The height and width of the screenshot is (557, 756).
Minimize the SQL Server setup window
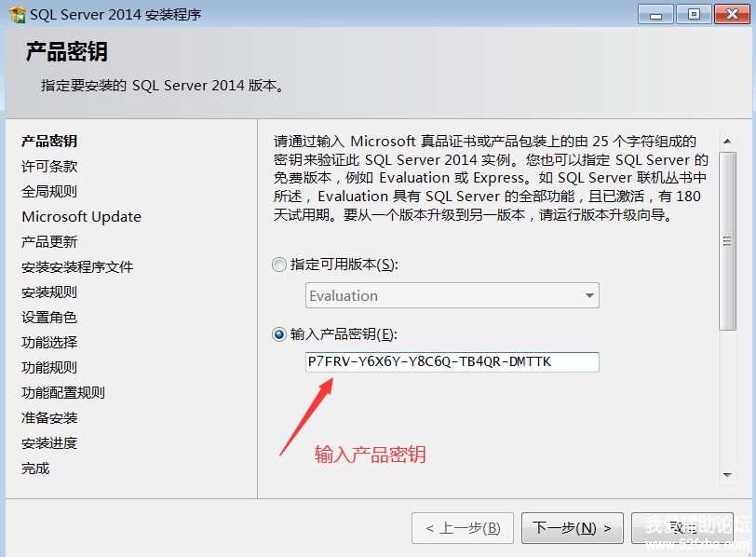[655, 14]
